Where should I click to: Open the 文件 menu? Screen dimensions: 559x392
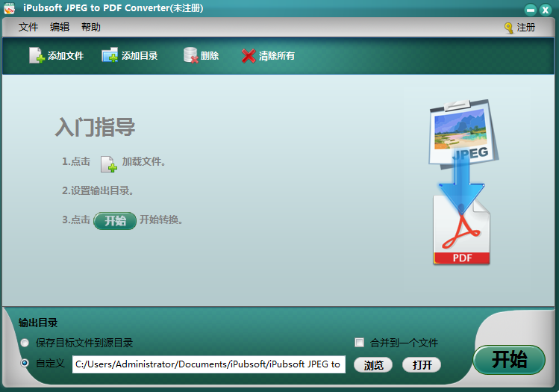(28, 27)
